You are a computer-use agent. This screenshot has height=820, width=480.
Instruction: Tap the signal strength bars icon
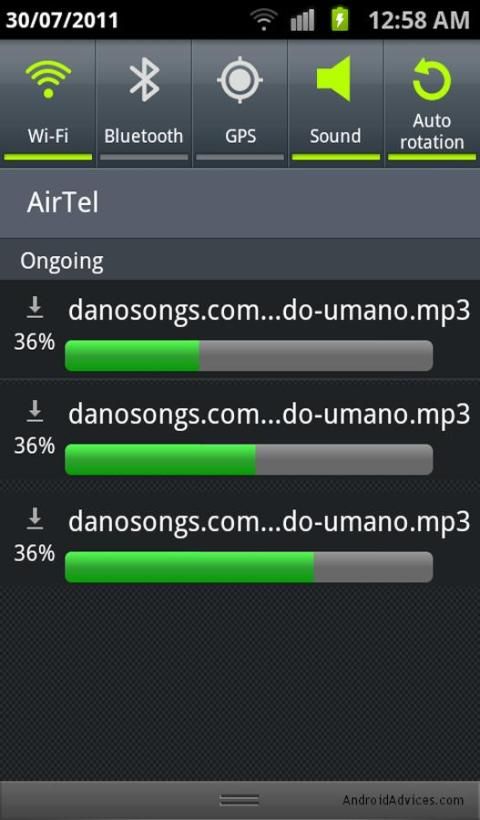(302, 20)
